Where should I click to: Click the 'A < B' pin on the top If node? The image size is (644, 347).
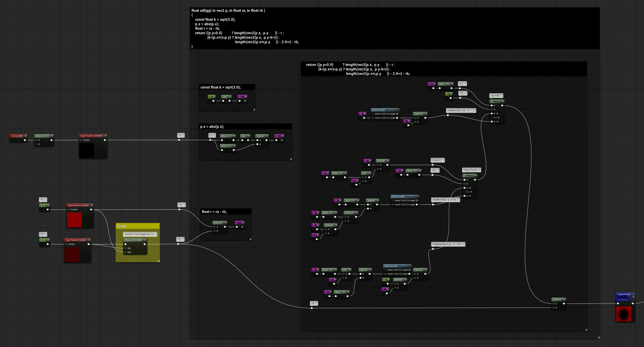pyautogui.click(x=492, y=122)
